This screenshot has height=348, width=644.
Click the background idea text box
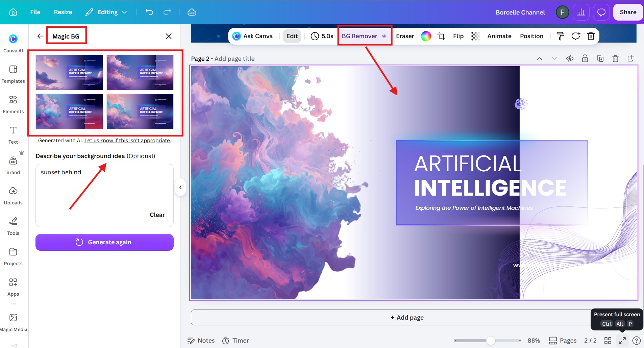tap(104, 195)
